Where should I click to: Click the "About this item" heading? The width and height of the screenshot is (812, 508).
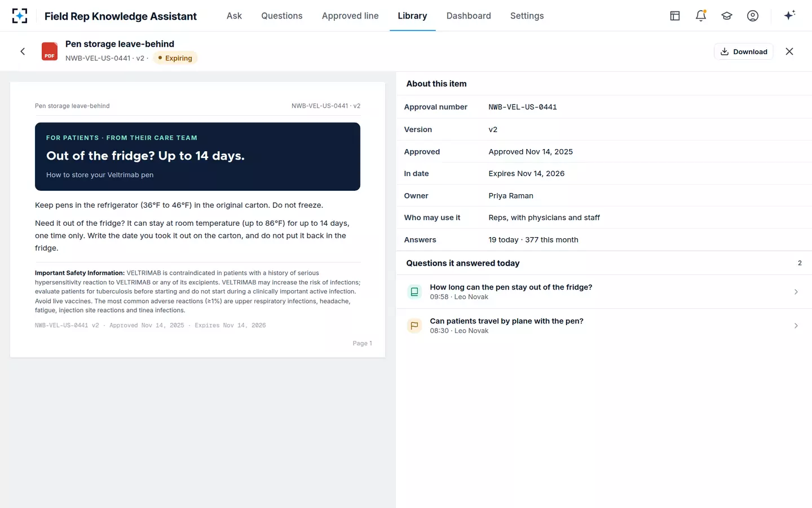(x=436, y=84)
